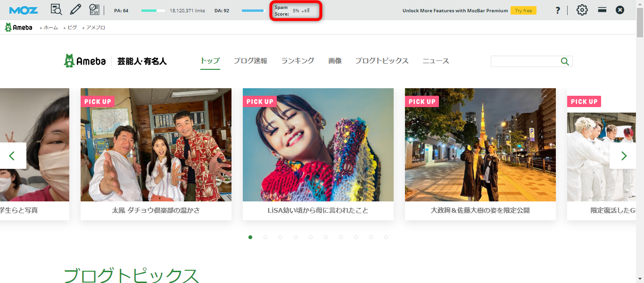The width and height of the screenshot is (644, 283).
Task: Close the MozBar with the X icon
Action: coord(620,10)
